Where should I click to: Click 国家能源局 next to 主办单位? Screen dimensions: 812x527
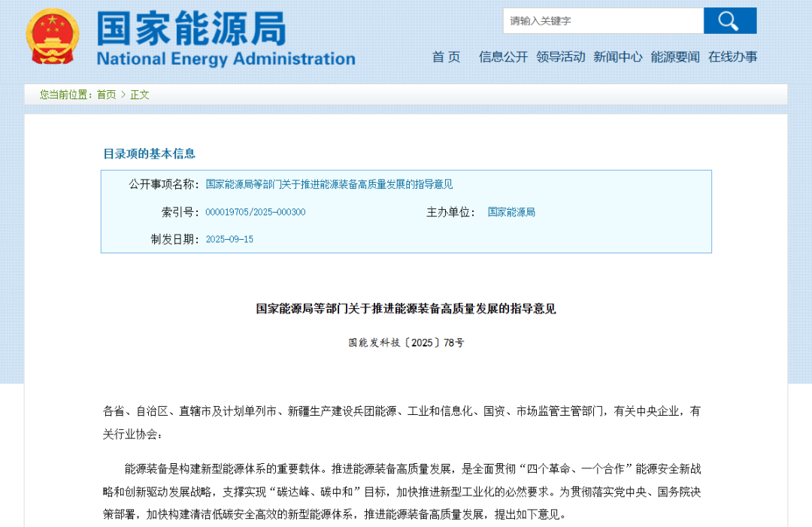pyautogui.click(x=512, y=212)
